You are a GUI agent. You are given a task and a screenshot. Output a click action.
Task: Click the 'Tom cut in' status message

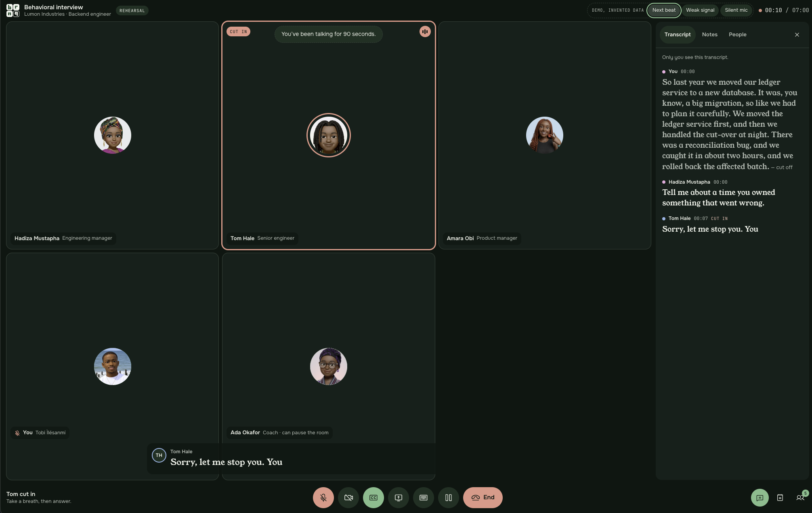click(x=21, y=494)
